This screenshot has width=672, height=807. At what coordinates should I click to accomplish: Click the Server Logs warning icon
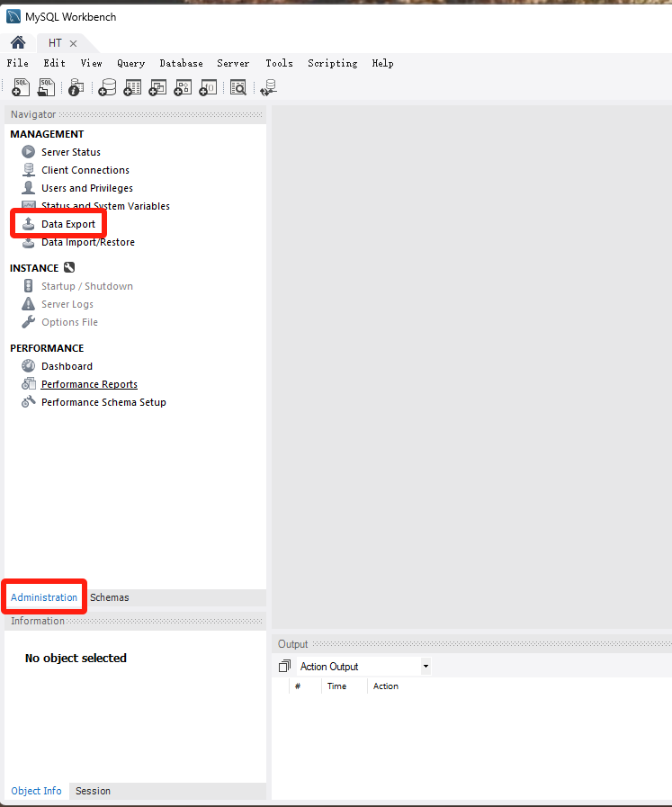[x=28, y=304]
